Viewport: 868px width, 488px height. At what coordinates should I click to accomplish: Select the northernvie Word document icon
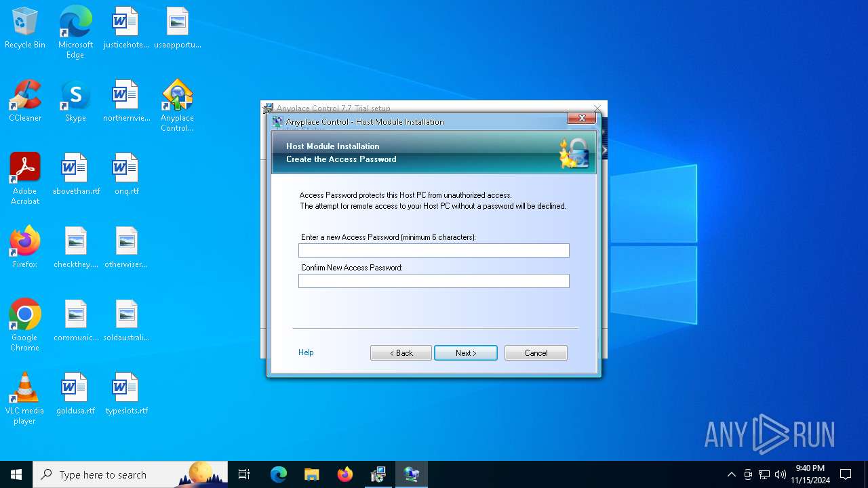126,102
